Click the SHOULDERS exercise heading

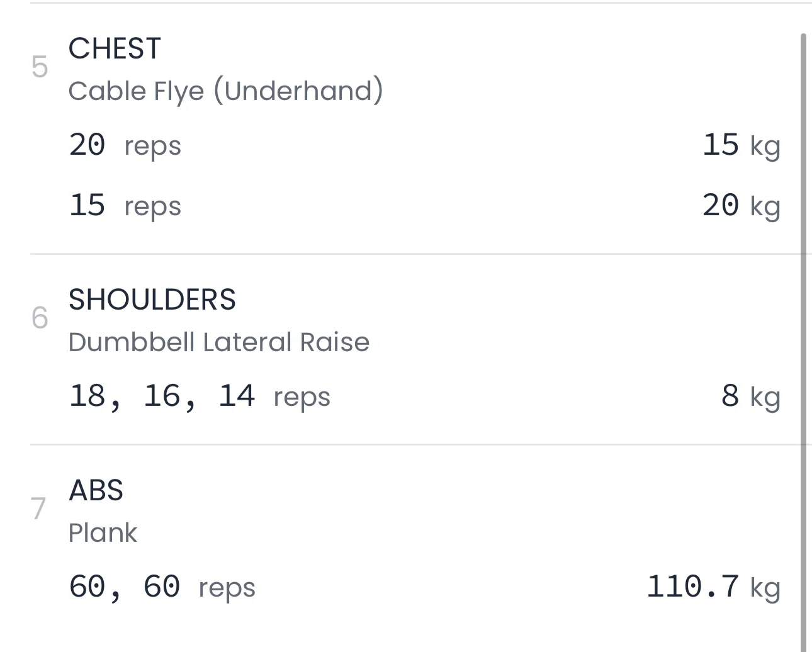pos(152,300)
